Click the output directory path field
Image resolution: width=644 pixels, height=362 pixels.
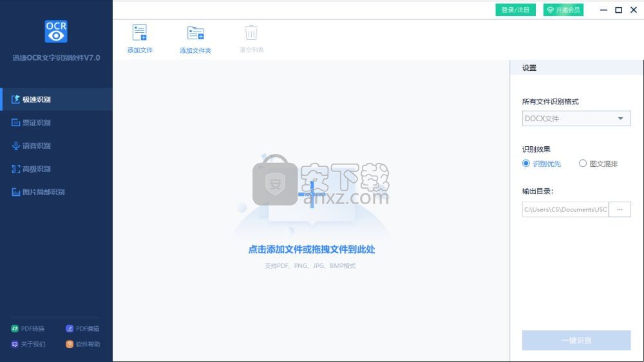click(x=565, y=209)
